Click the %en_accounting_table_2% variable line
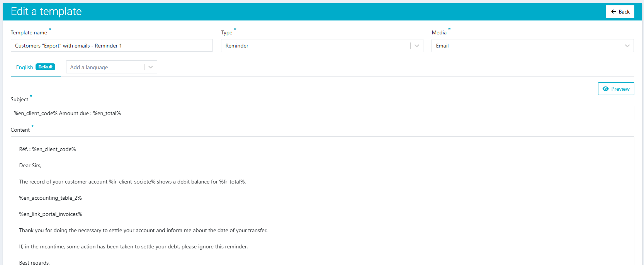 click(x=51, y=198)
